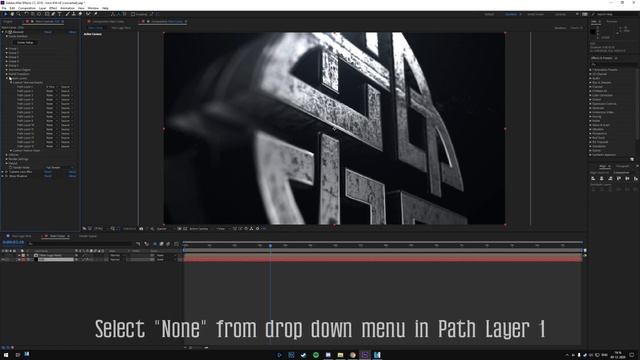Take a snapshot with the viewer camera icon
This screenshot has width=640, height=360.
click(x=141, y=229)
